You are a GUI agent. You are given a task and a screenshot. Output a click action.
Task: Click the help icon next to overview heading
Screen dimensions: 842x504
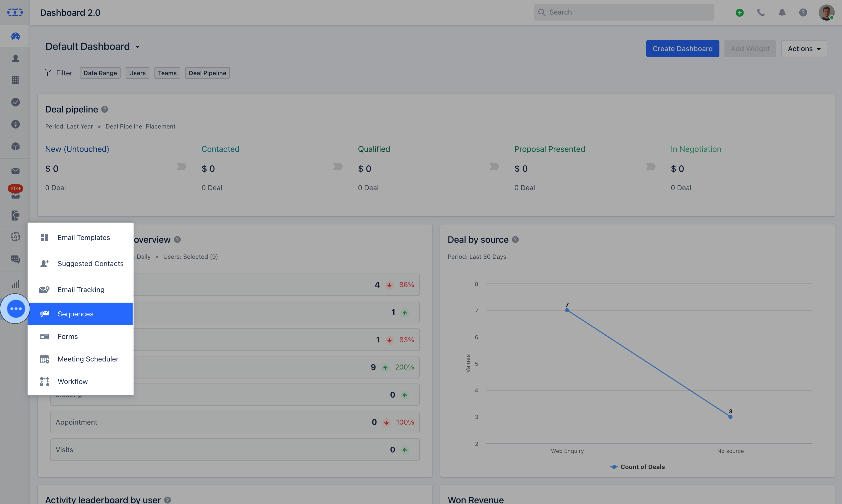(177, 239)
